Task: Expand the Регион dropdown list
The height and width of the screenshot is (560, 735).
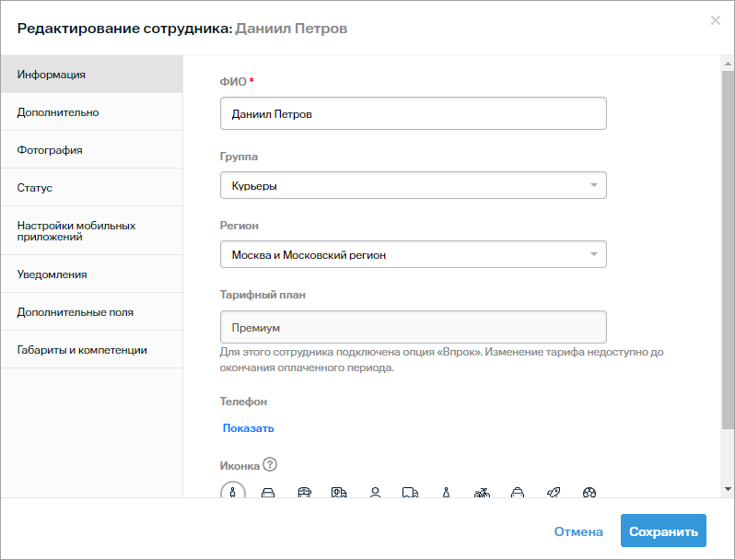Action: [413, 255]
